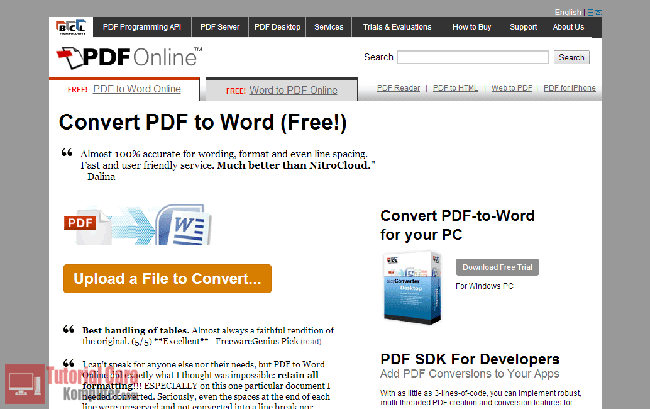Open the About Us menu item

(x=568, y=27)
